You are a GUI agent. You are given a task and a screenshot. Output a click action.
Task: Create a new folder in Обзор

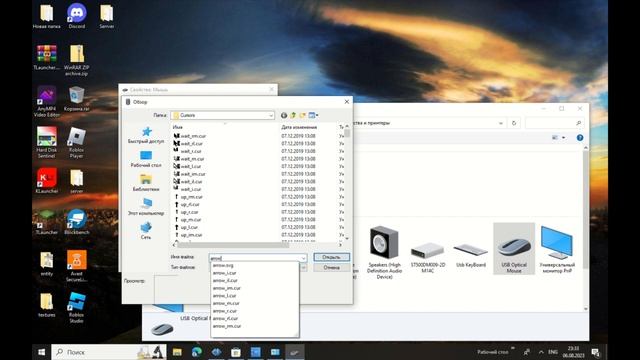(302, 116)
